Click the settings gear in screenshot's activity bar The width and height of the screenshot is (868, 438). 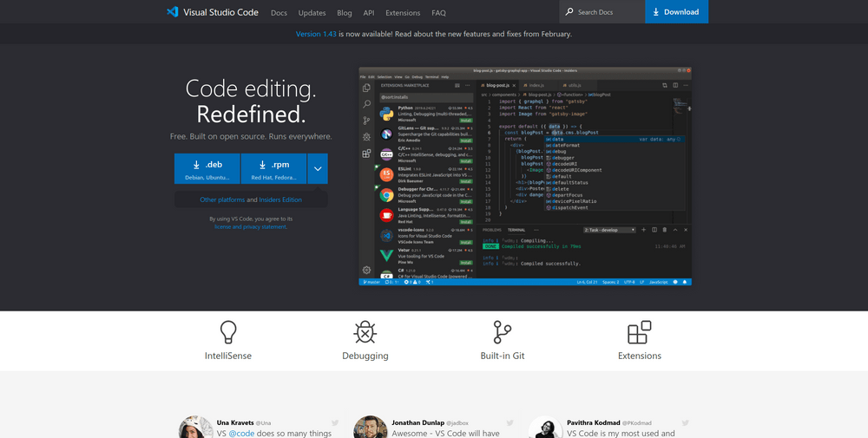pyautogui.click(x=366, y=270)
